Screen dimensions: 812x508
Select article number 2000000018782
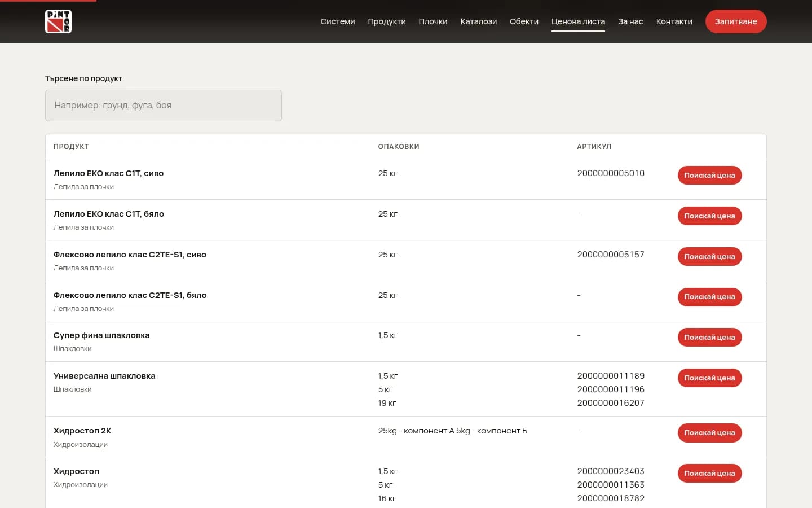pyautogui.click(x=611, y=498)
